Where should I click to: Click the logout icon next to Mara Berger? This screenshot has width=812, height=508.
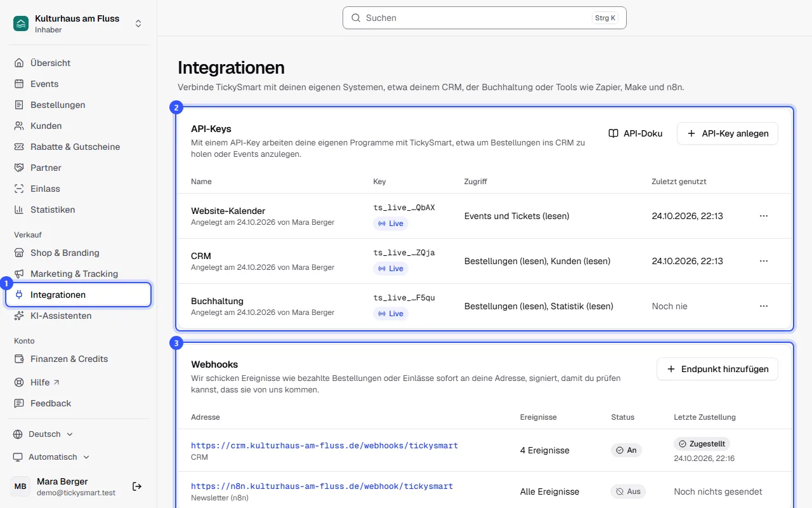(137, 486)
